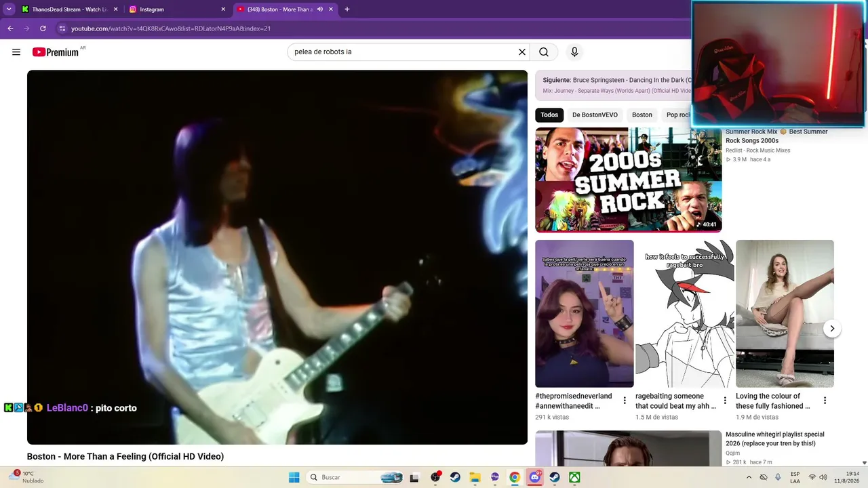Open Masculine whitegirl playlist video title
The width and height of the screenshot is (868, 488).
coord(775,439)
